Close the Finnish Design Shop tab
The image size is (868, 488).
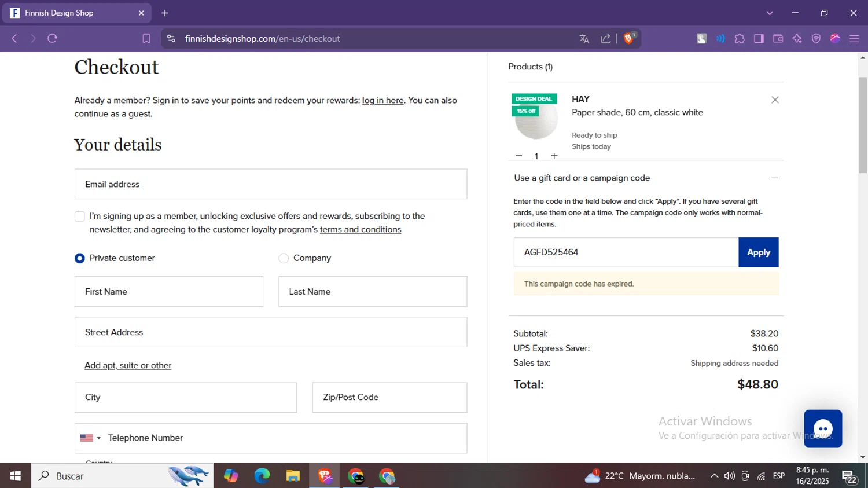pos(141,13)
